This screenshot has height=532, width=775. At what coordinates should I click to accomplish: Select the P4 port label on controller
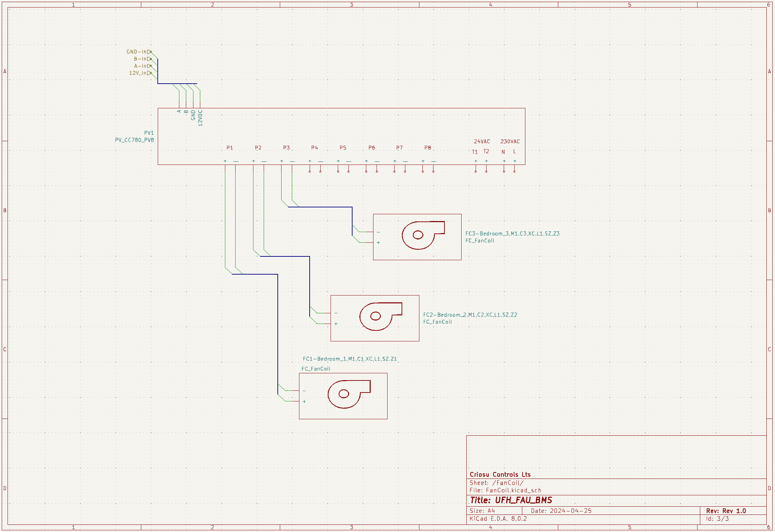pyautogui.click(x=314, y=148)
